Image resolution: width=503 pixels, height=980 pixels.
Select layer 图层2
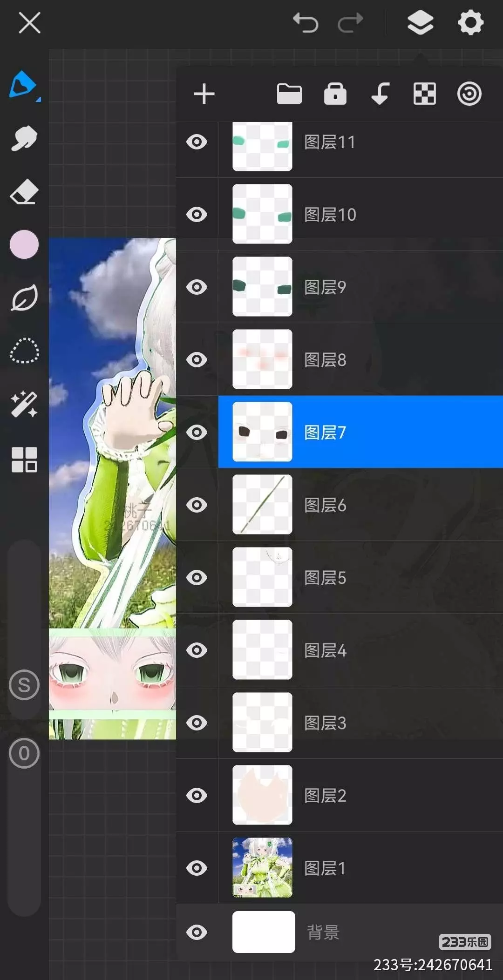(x=360, y=796)
